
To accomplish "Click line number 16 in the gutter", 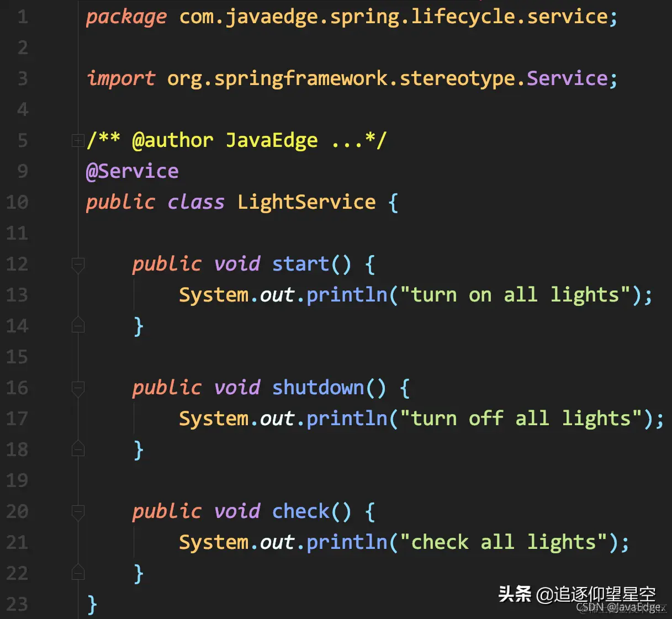I will (x=17, y=388).
